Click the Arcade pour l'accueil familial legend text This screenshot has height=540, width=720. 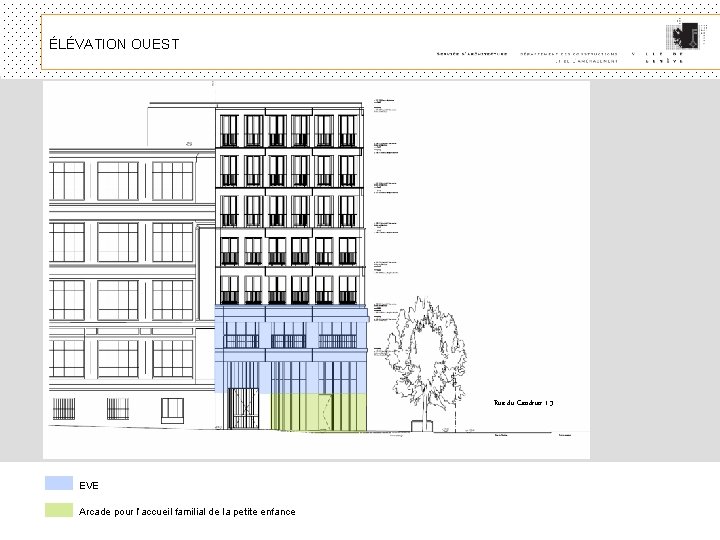tap(187, 512)
